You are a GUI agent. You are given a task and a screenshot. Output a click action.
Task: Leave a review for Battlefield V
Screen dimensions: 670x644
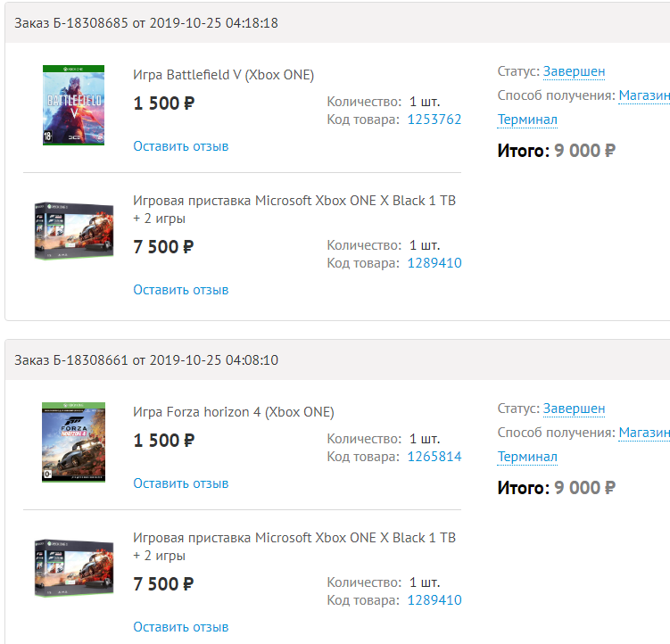coord(181,146)
